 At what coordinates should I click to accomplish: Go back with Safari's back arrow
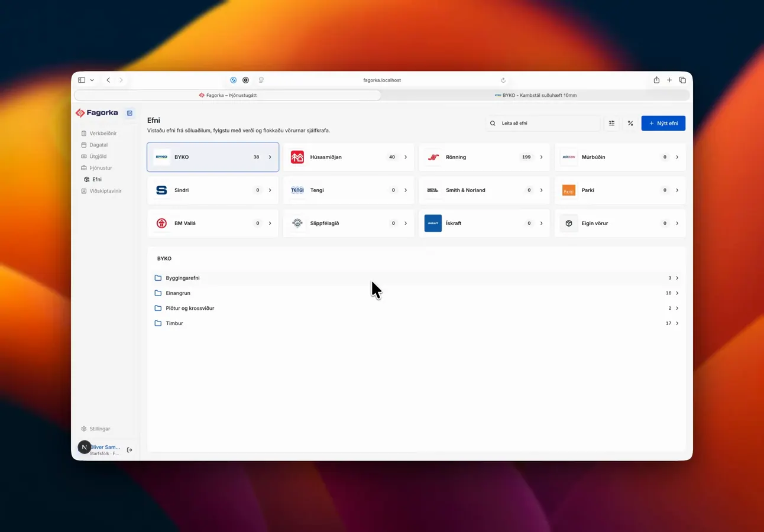(x=108, y=80)
